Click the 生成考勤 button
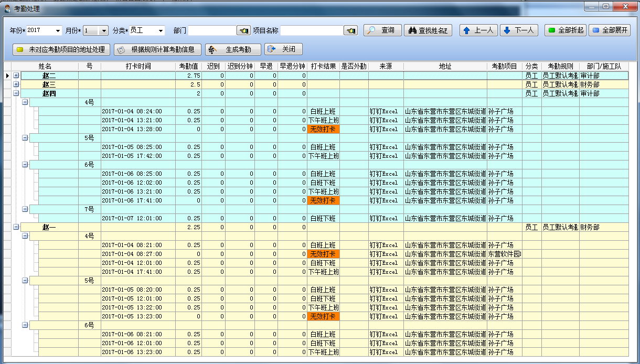This screenshot has height=364, width=640. coord(233,50)
